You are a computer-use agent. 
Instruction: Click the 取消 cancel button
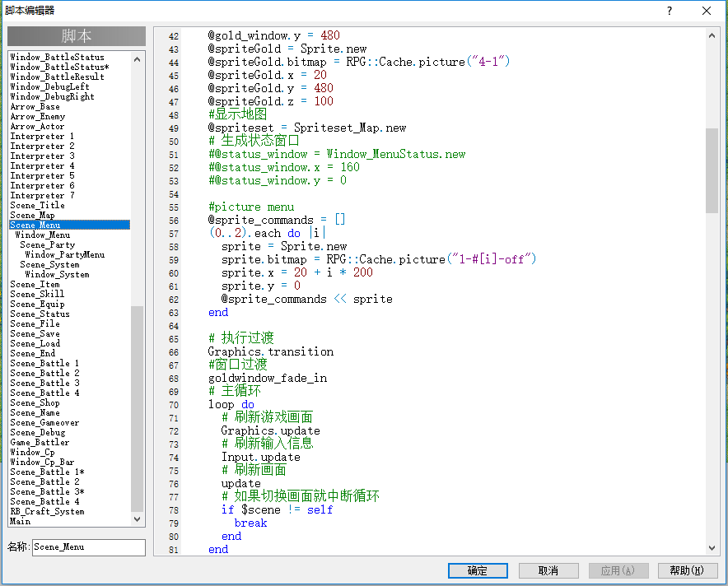tap(548, 570)
